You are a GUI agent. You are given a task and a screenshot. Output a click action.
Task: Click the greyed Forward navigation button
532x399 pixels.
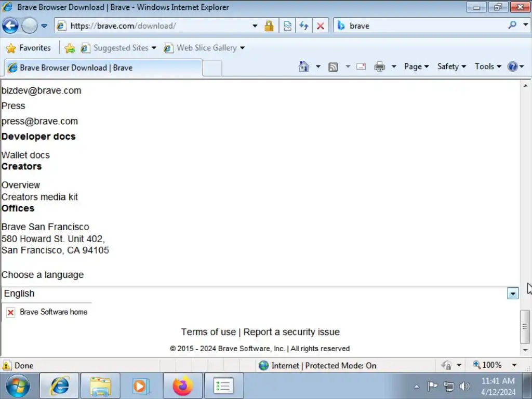(x=30, y=25)
